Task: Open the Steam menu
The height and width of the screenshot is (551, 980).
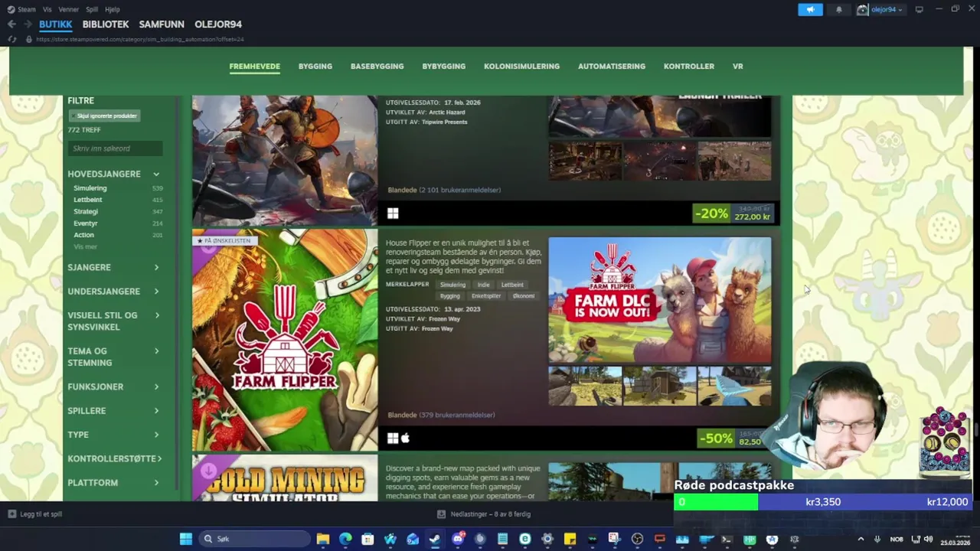Action: tap(21, 9)
